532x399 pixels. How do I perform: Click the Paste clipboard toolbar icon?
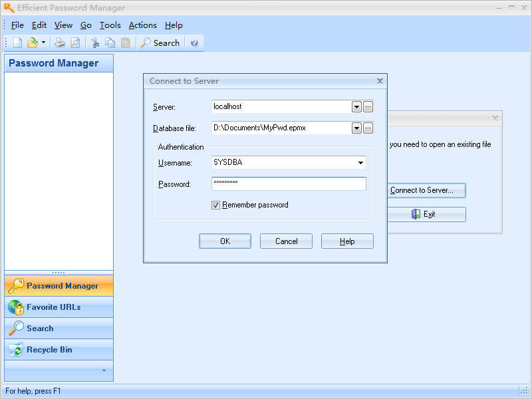126,43
